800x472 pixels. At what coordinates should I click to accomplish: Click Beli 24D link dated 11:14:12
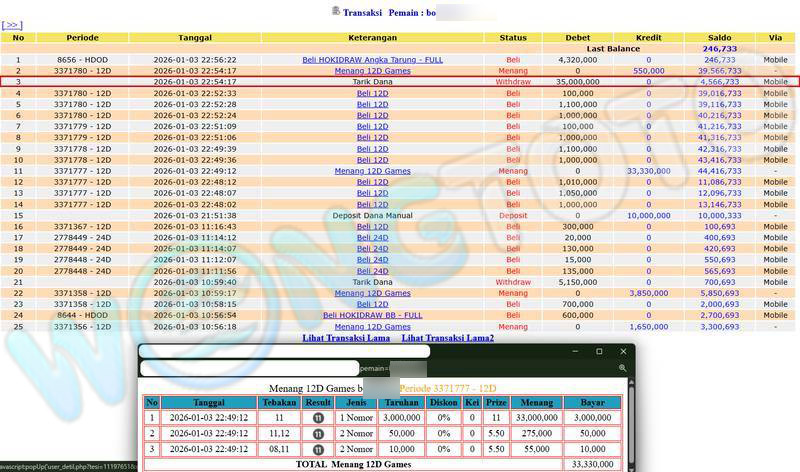tap(372, 238)
